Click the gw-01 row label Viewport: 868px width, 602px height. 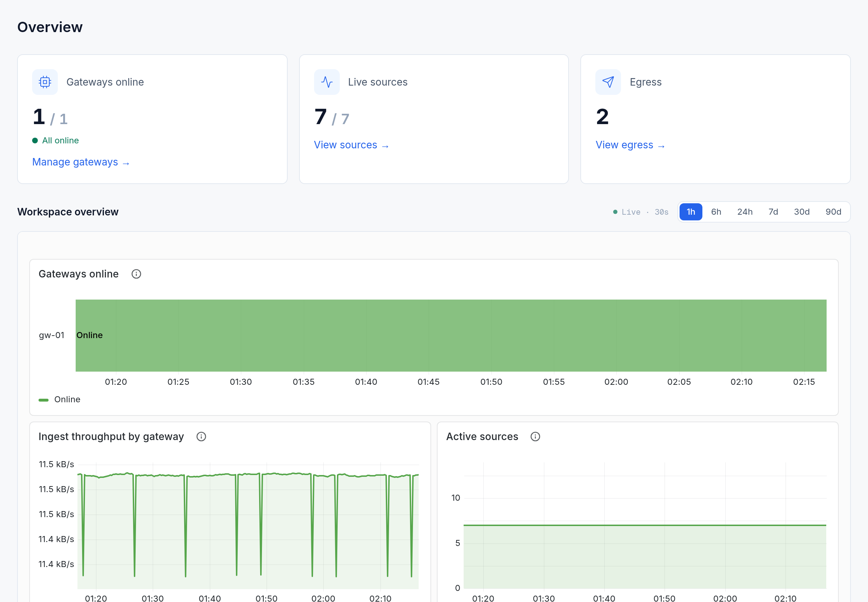click(52, 335)
